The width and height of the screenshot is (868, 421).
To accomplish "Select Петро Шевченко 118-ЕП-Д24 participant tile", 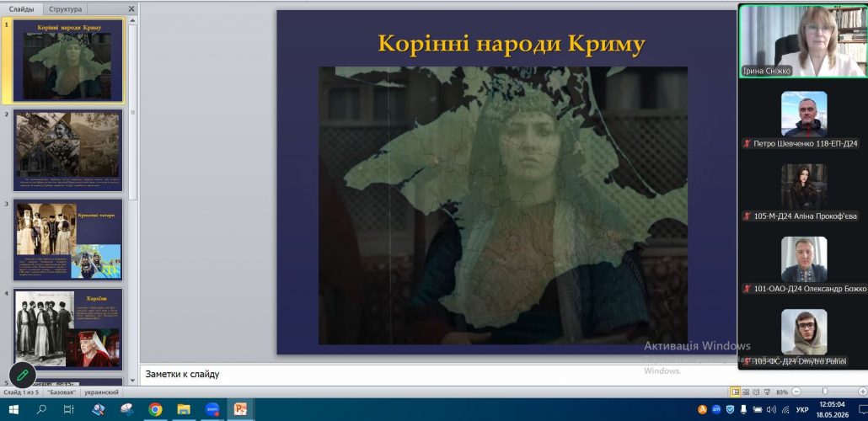I will (804, 114).
